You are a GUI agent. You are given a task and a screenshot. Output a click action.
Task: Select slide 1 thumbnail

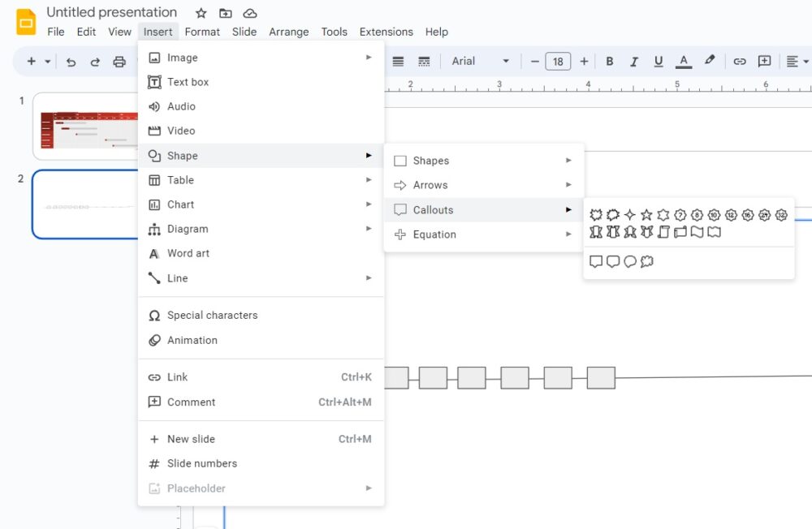point(86,127)
